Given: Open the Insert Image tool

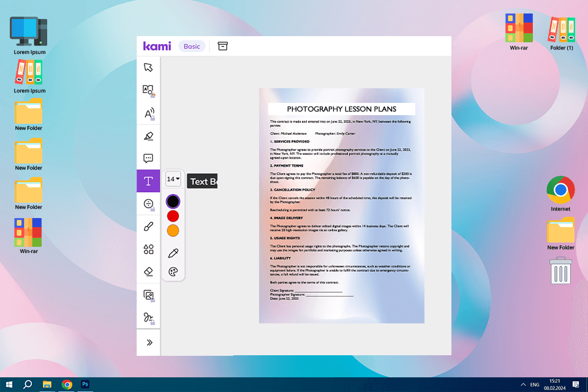Looking at the screenshot, I should tap(149, 296).
